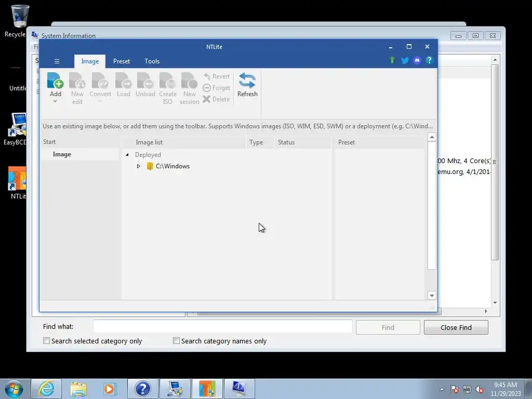
Task: Open the NTLite Twitter link icon
Action: (405, 60)
